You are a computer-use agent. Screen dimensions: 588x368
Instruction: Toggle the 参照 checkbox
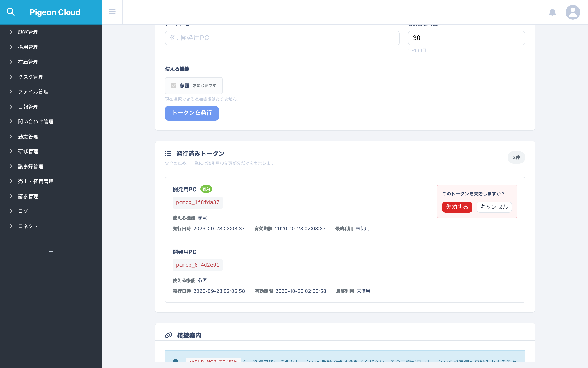(174, 86)
